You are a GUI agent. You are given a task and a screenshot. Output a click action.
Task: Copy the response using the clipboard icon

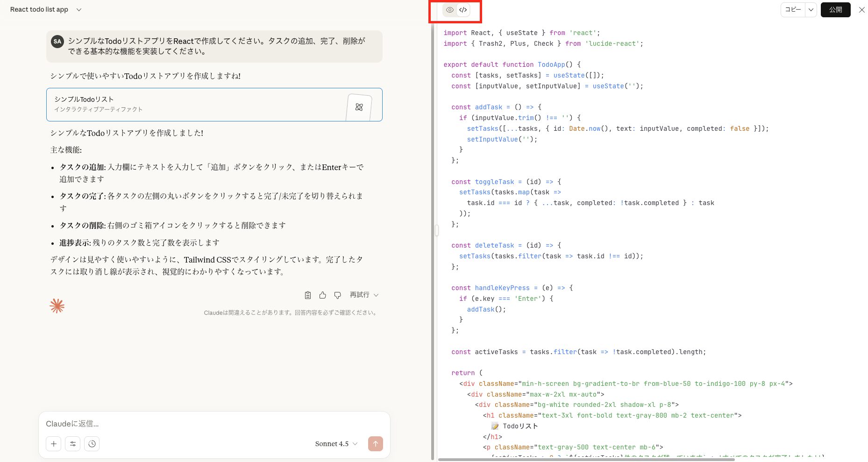307,295
